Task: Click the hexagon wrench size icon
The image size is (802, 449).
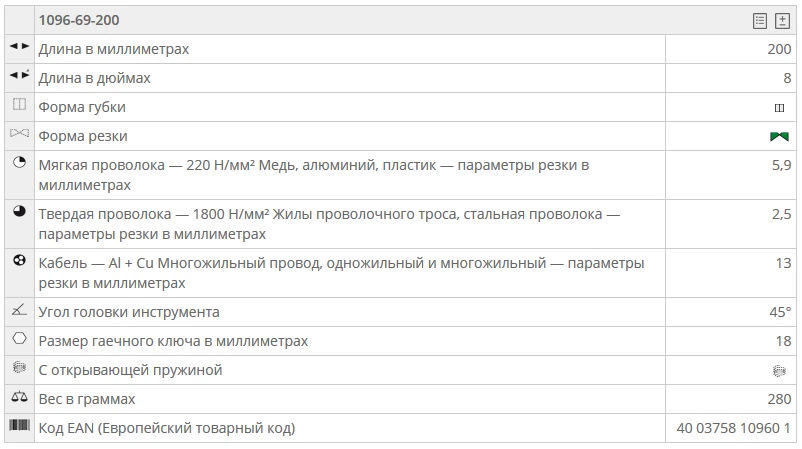Action: 19,340
